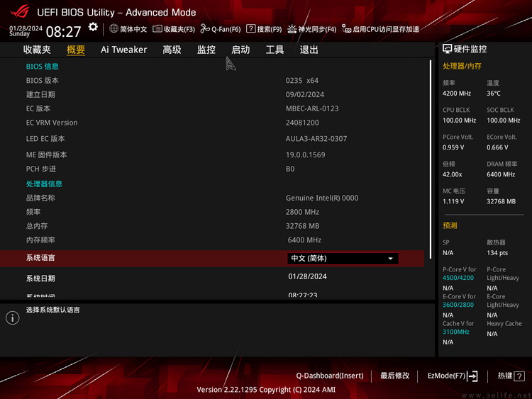Click the hardware monitor screen icon
This screenshot has height=399, width=532.
coord(447,49)
